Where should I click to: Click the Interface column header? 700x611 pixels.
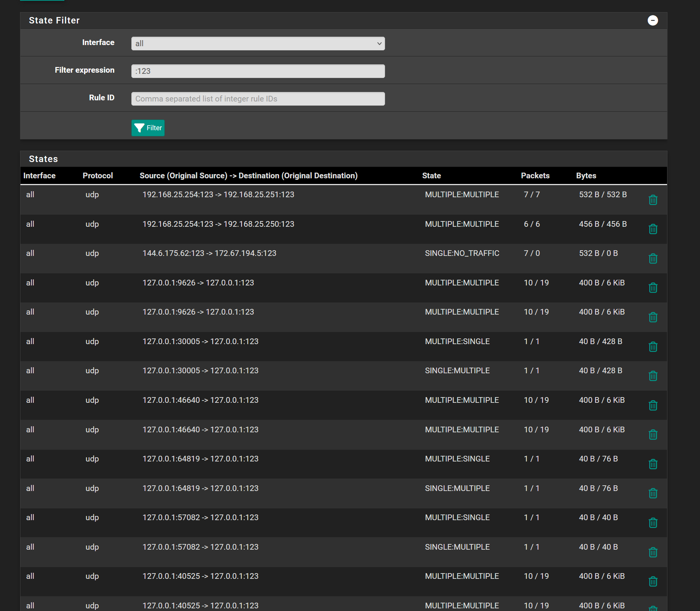tap(39, 176)
